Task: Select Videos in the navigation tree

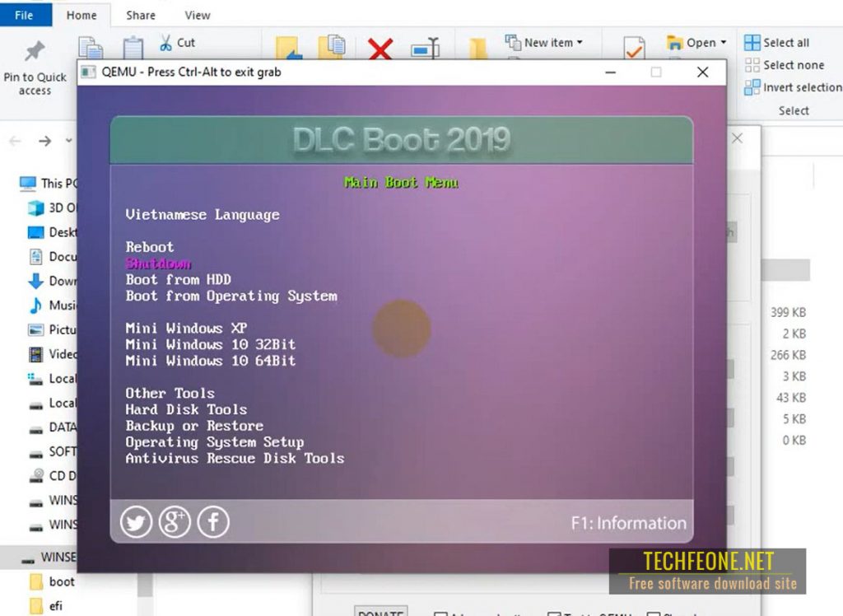Action: click(52, 354)
